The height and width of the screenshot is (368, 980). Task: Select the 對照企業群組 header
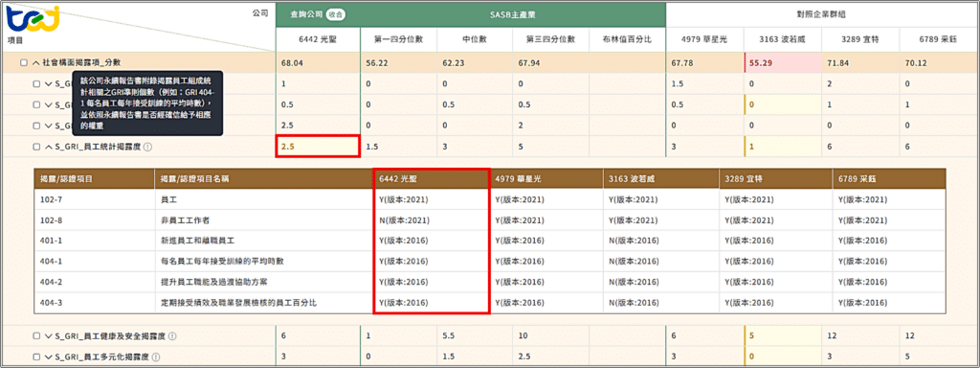[x=822, y=13]
